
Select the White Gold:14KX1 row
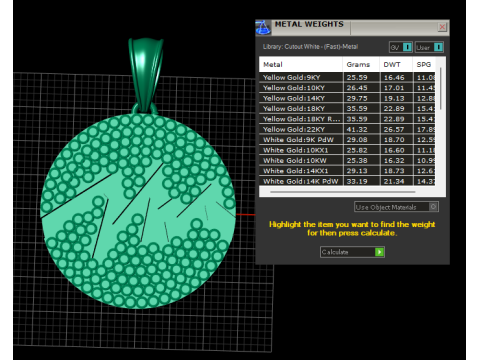(347, 171)
